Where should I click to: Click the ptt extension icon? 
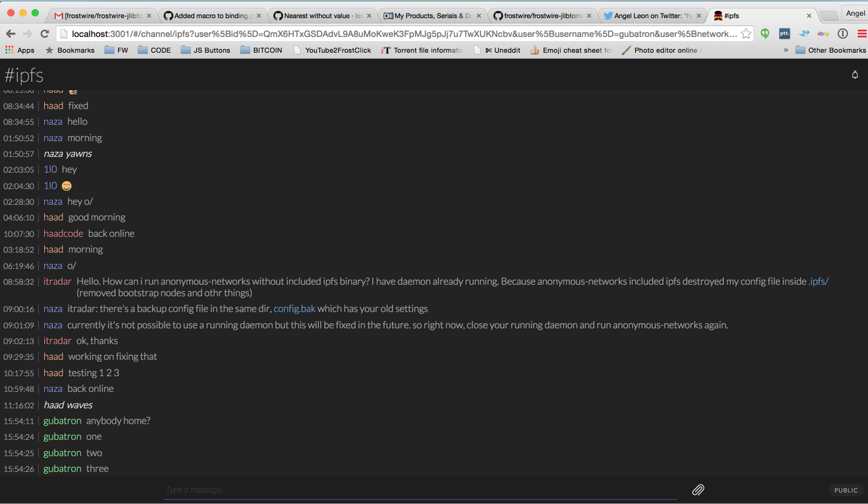784,33
